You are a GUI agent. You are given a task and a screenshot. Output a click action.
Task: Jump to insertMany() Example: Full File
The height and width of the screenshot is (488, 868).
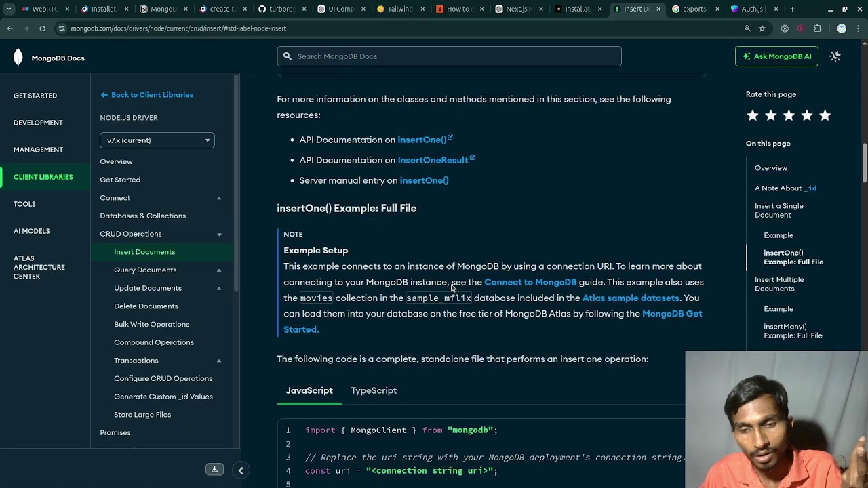(793, 331)
